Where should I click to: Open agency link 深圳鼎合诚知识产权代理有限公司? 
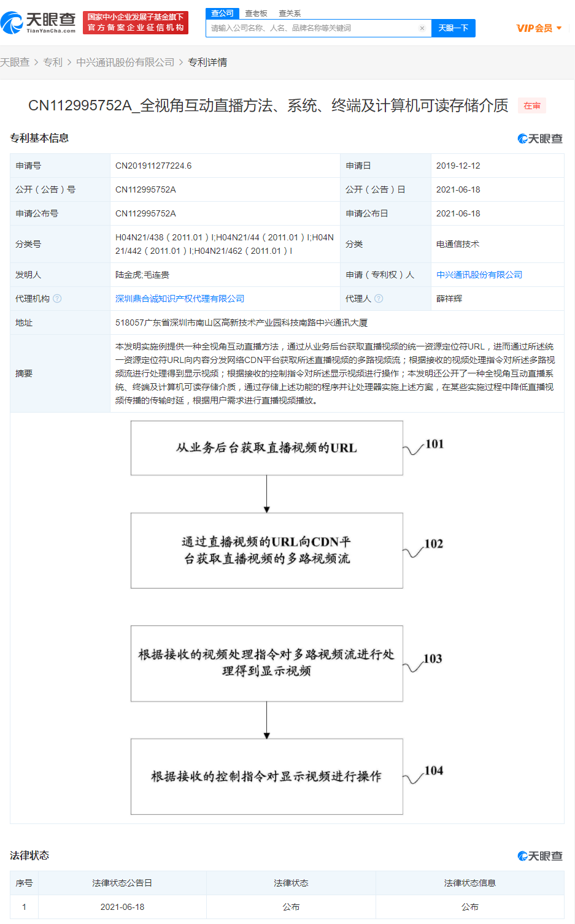click(180, 299)
